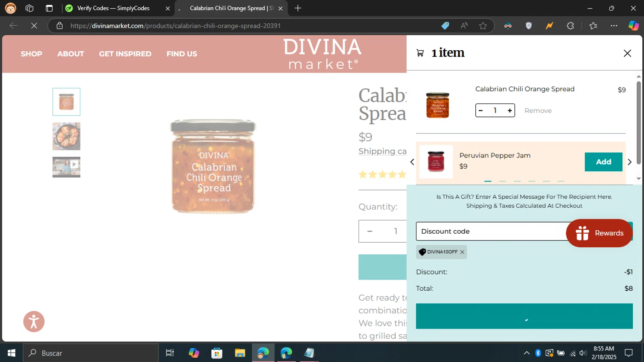644x362 pixels.
Task: Select the skillet dish product thumbnail
Action: [x=67, y=136]
